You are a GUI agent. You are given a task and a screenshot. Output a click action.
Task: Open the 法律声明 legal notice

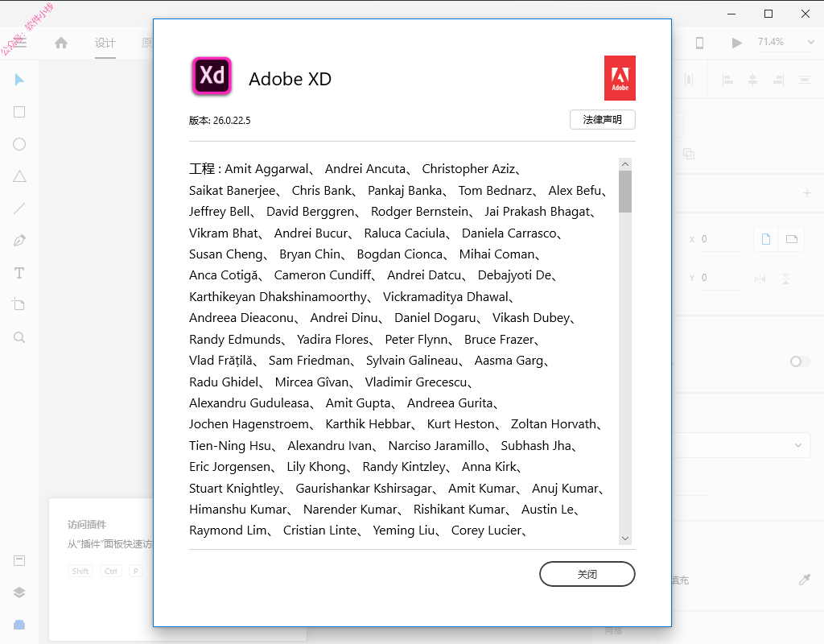[x=603, y=119]
